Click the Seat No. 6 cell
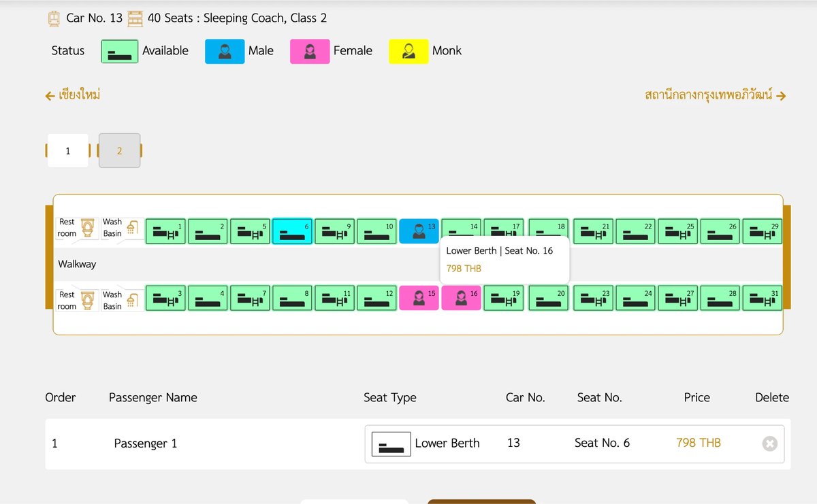The height and width of the screenshot is (504, 817). (x=602, y=443)
